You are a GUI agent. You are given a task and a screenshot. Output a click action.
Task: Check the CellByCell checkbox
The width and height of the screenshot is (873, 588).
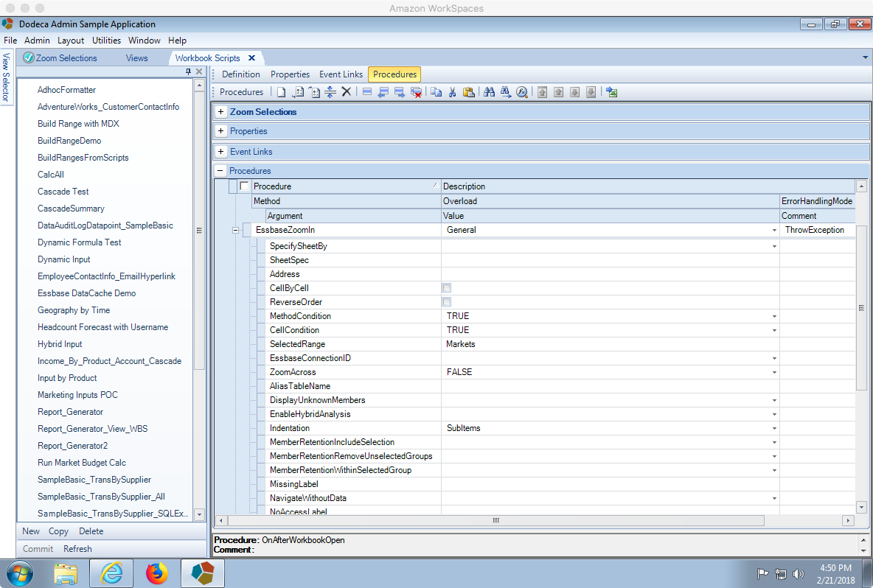(x=447, y=287)
